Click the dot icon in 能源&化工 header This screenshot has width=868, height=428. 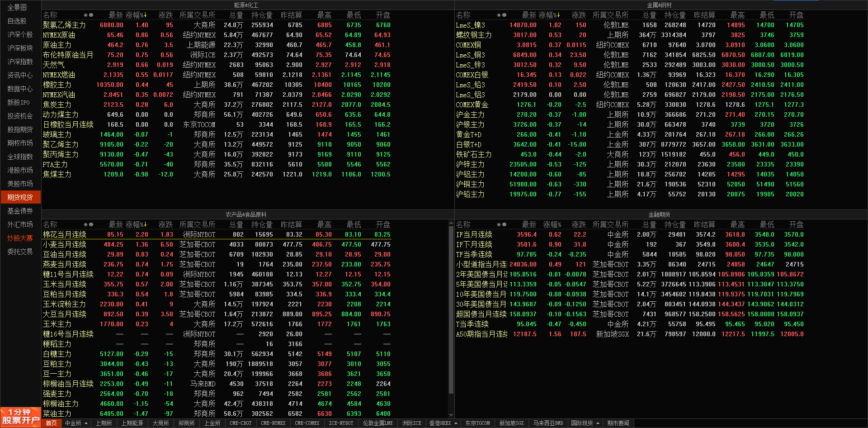[91, 15]
